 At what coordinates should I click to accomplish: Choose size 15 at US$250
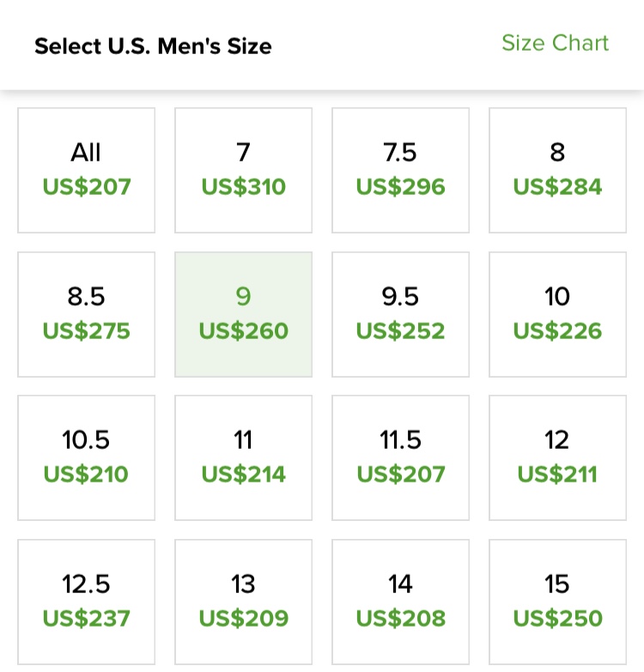point(558,601)
